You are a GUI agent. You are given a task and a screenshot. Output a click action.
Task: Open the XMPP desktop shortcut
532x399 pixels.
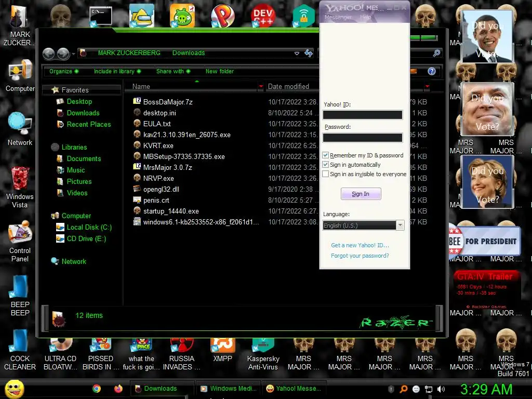pyautogui.click(x=222, y=350)
